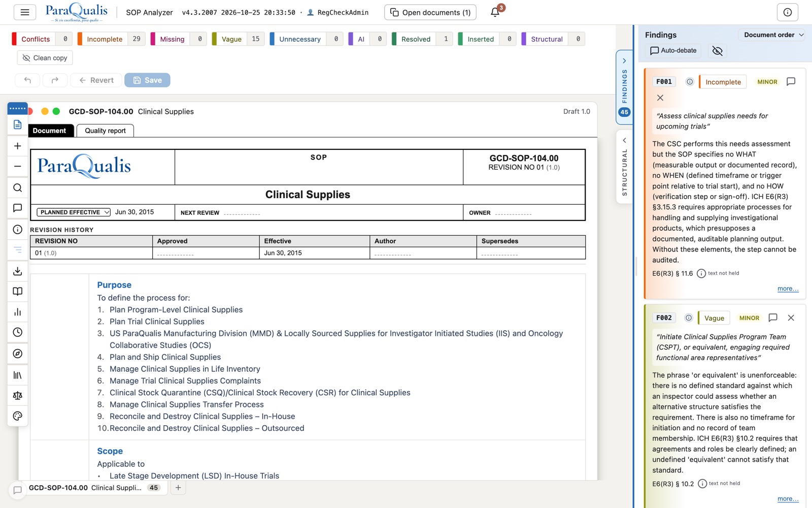Image resolution: width=812 pixels, height=508 pixels.
Task: Open the outline lines icon in sidebar
Action: coord(17,249)
